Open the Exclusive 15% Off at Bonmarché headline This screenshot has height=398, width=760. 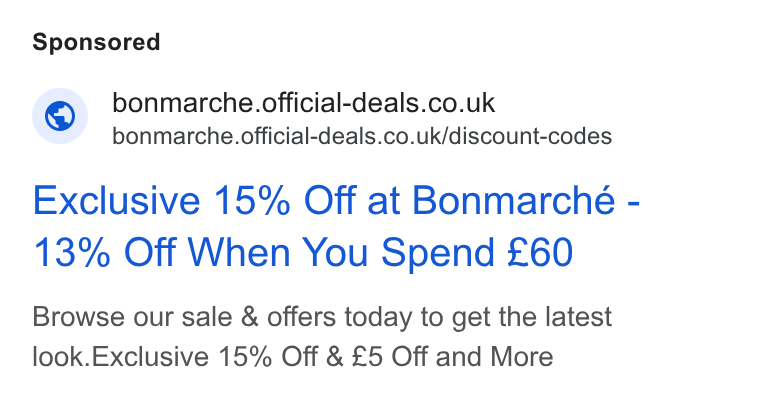coord(336,200)
